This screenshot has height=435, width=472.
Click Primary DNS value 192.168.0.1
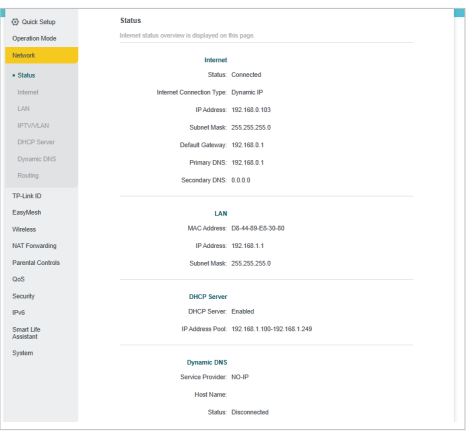247,163
